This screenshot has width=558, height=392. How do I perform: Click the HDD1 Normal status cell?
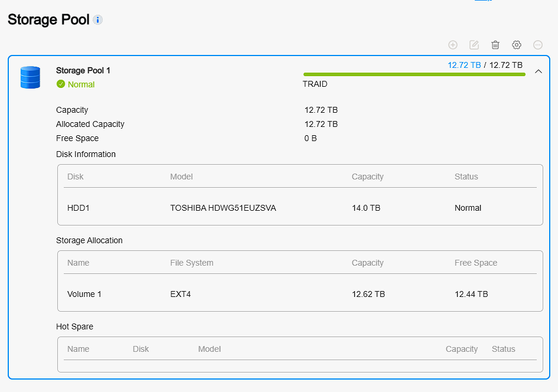pyautogui.click(x=468, y=208)
